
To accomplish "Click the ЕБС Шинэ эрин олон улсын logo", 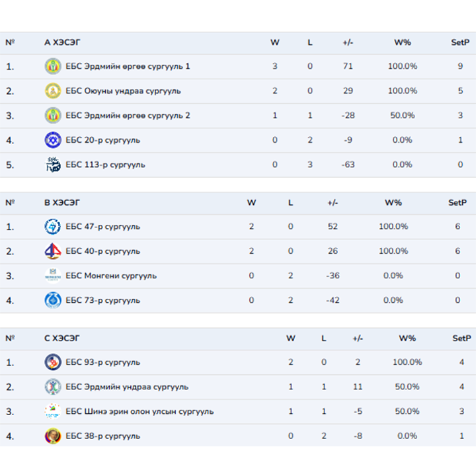I will [x=53, y=411].
